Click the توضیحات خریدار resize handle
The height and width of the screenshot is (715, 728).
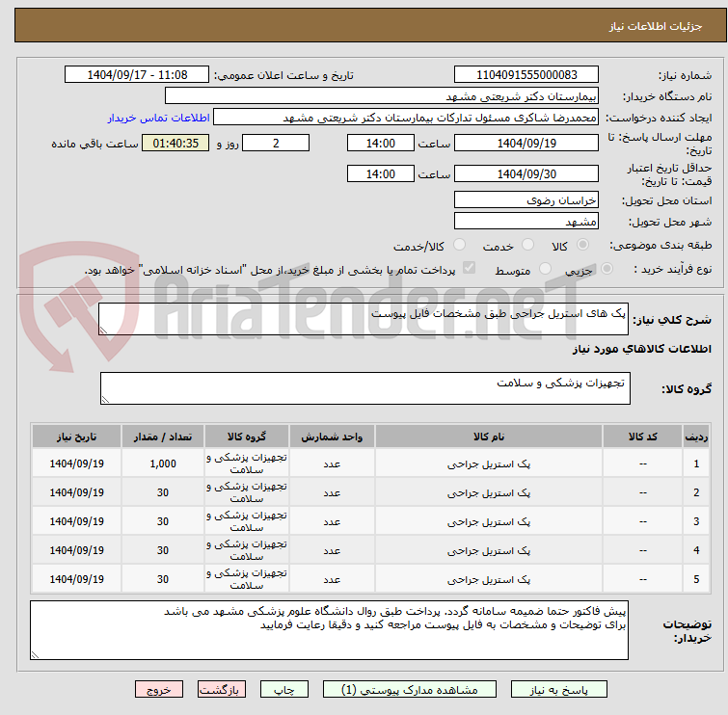tap(36, 654)
